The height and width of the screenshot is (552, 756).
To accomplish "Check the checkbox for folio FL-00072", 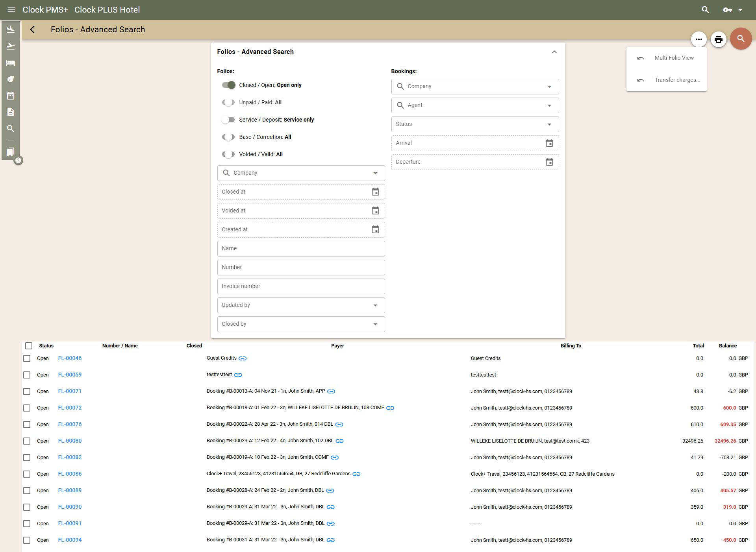I will point(27,408).
